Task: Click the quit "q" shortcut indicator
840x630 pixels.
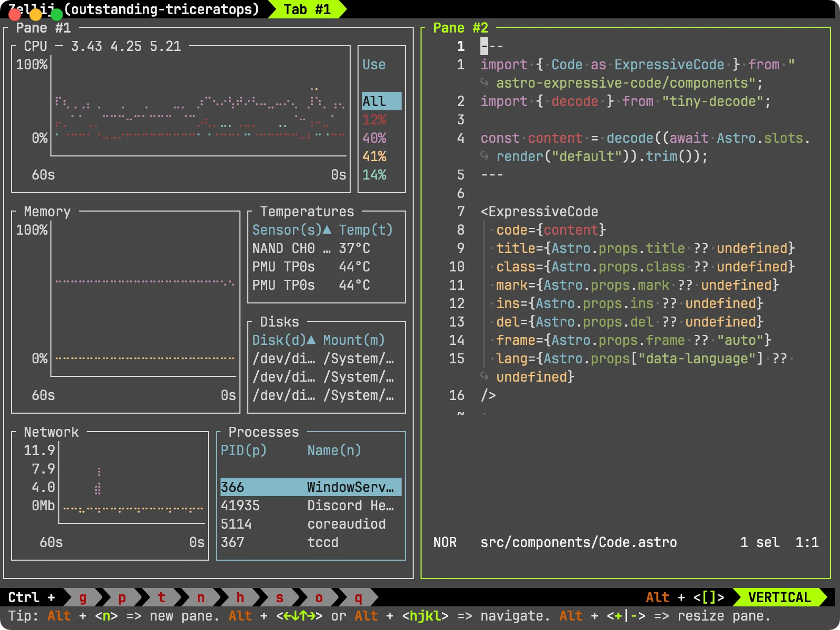Action: click(358, 597)
